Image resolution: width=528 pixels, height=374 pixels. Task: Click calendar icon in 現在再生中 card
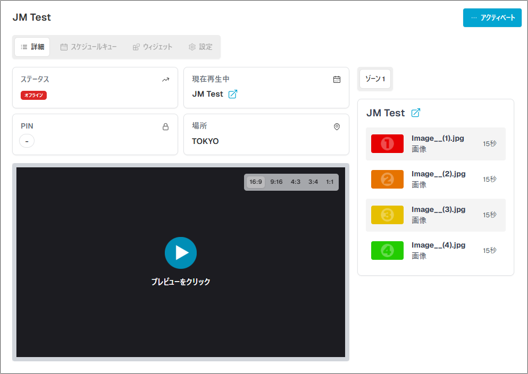click(337, 79)
